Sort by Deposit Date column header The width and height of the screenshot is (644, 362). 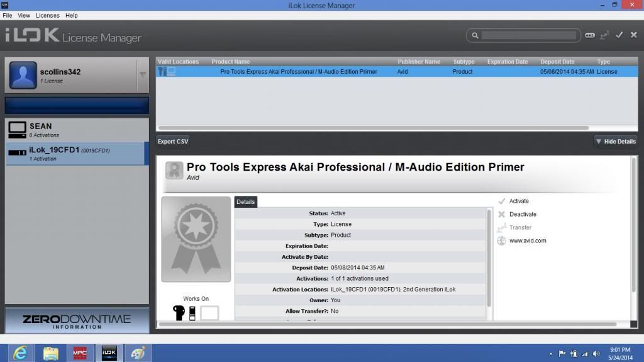[x=557, y=62]
